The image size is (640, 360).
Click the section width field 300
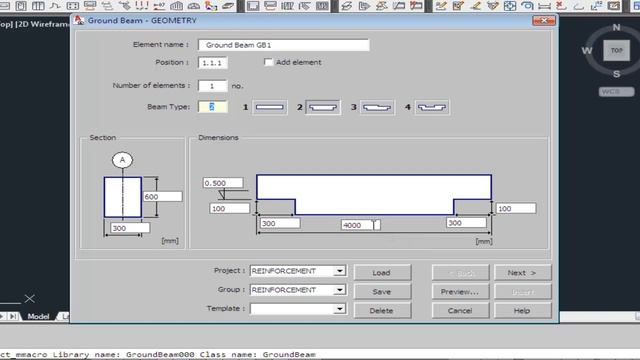point(130,228)
